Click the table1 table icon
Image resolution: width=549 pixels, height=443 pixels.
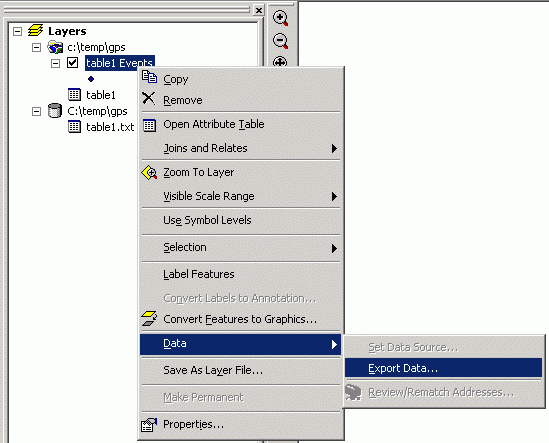pyautogui.click(x=74, y=95)
